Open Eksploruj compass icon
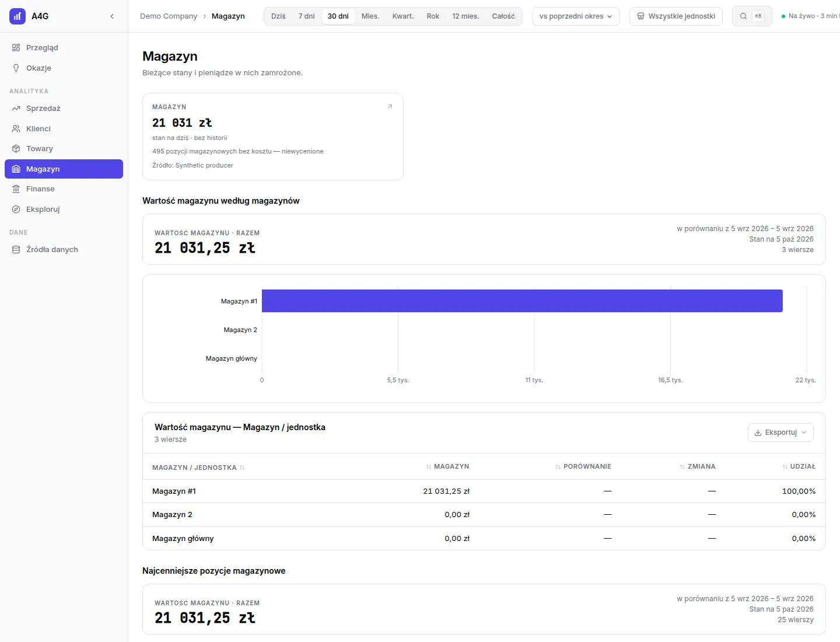The width and height of the screenshot is (840, 642). (x=16, y=209)
